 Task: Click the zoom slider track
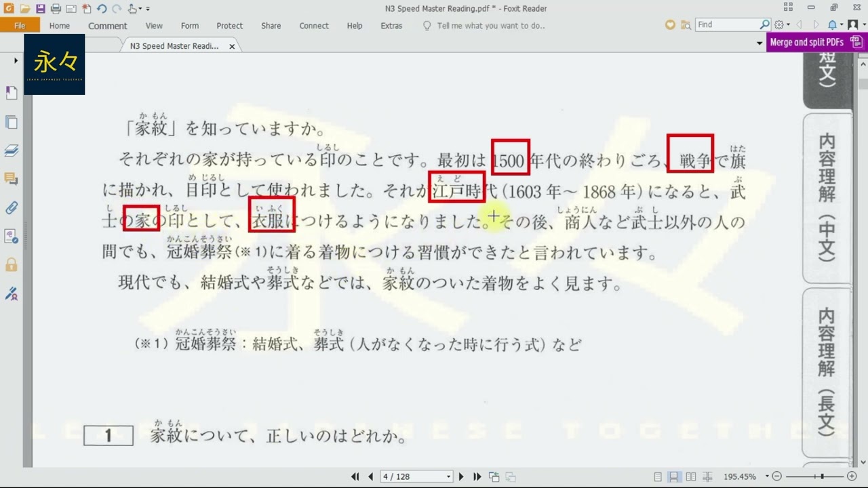tap(814, 476)
